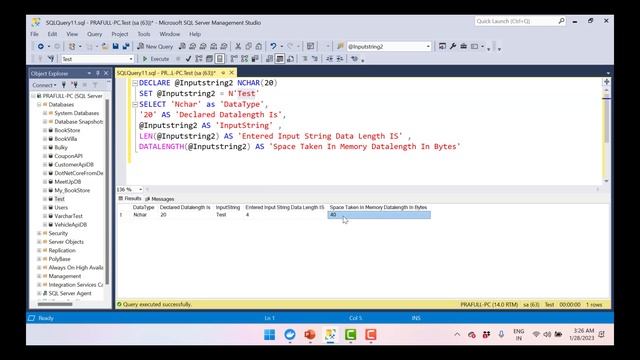Collapse the DECLARE code block outline
640x360 pixels.
pos(135,83)
